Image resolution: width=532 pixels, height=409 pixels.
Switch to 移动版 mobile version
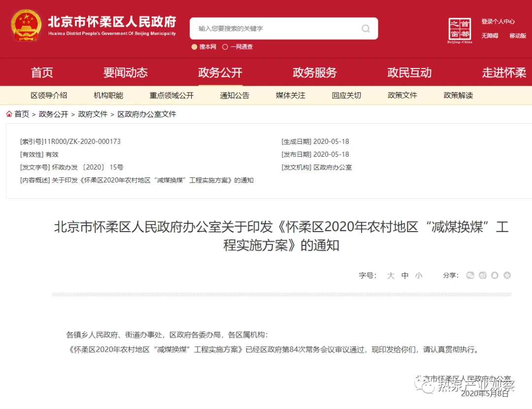[x=518, y=36]
